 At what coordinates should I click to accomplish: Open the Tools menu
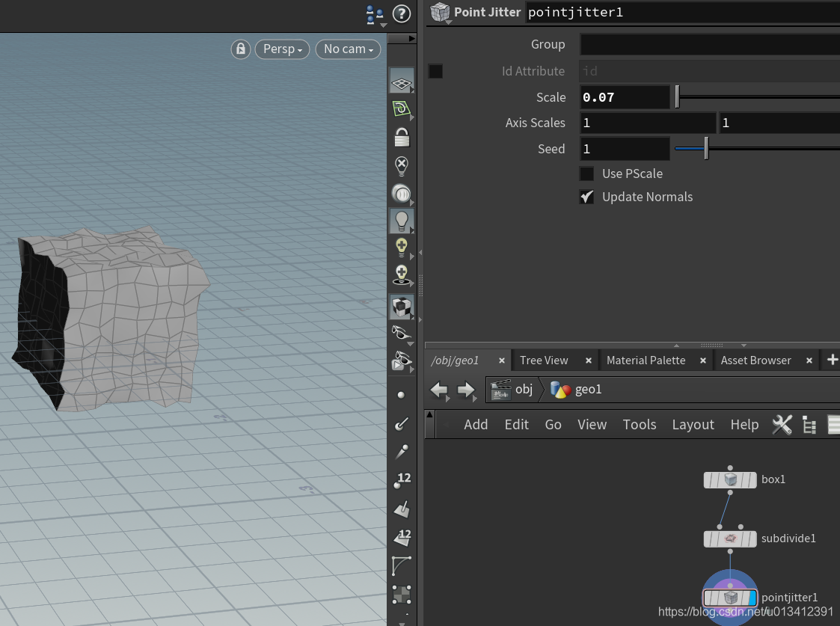coord(639,425)
